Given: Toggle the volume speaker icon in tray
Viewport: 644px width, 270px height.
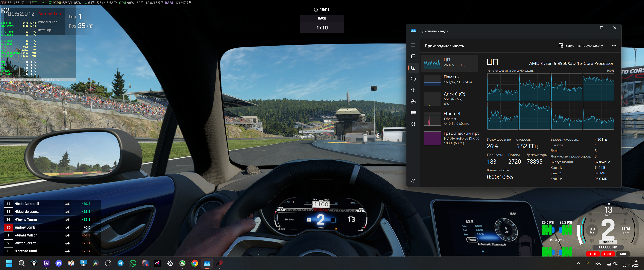Looking at the screenshot, I should tap(615, 263).
